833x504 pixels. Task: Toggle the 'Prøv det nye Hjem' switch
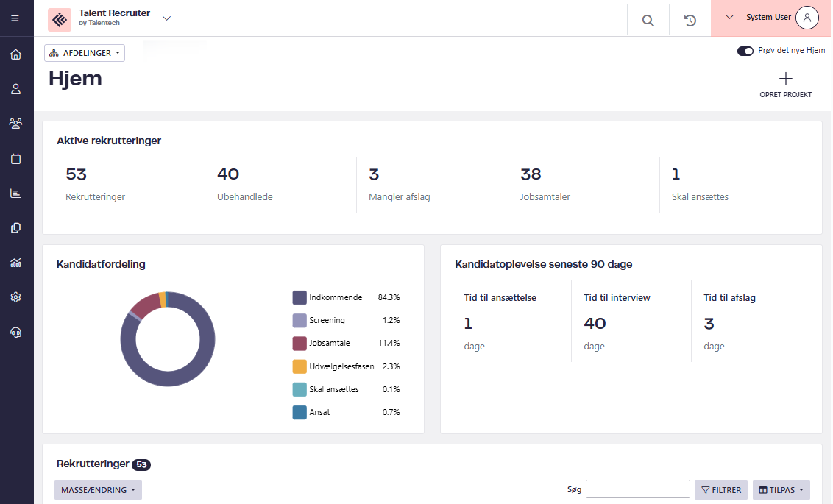[x=745, y=51]
